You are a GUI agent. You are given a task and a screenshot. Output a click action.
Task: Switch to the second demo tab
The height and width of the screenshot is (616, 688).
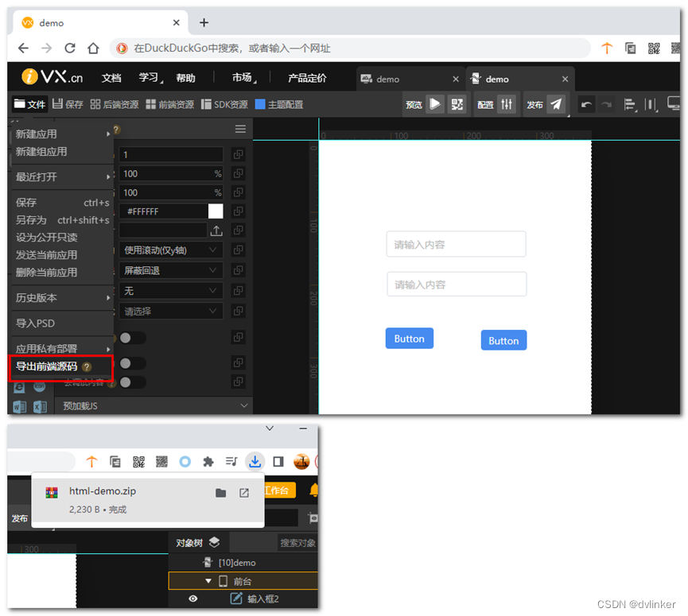520,79
